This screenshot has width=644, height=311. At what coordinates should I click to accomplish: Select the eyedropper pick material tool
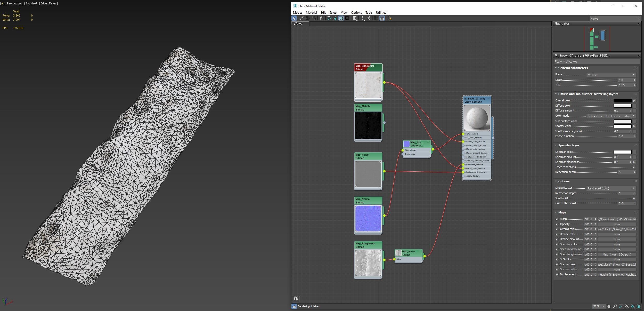[301, 18]
